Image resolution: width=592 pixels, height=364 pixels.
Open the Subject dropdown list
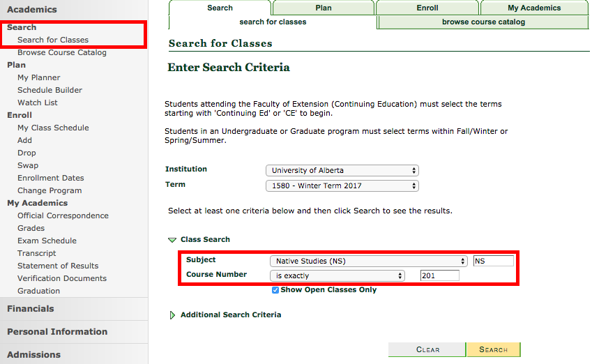[x=368, y=261]
